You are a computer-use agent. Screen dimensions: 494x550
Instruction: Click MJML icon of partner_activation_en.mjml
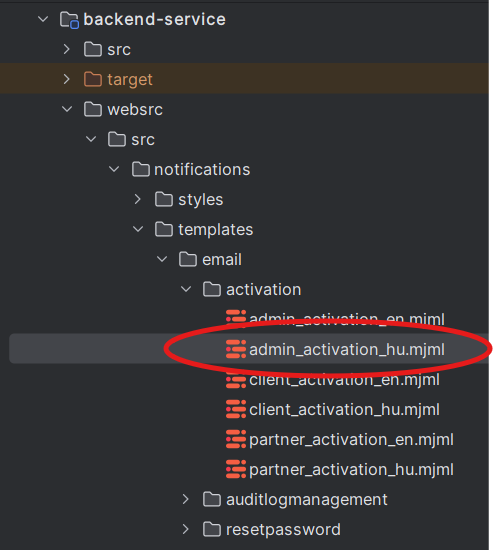pyautogui.click(x=236, y=439)
